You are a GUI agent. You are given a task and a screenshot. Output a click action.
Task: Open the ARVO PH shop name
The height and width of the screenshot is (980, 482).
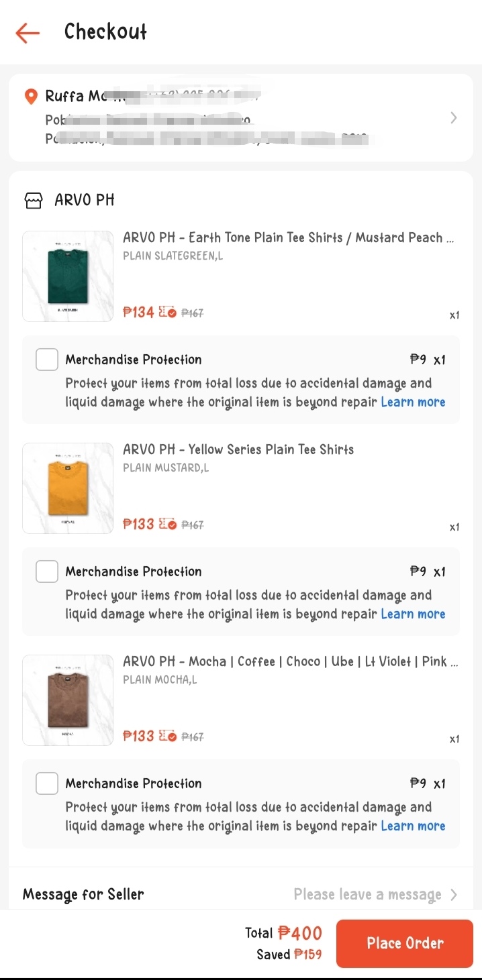click(85, 200)
